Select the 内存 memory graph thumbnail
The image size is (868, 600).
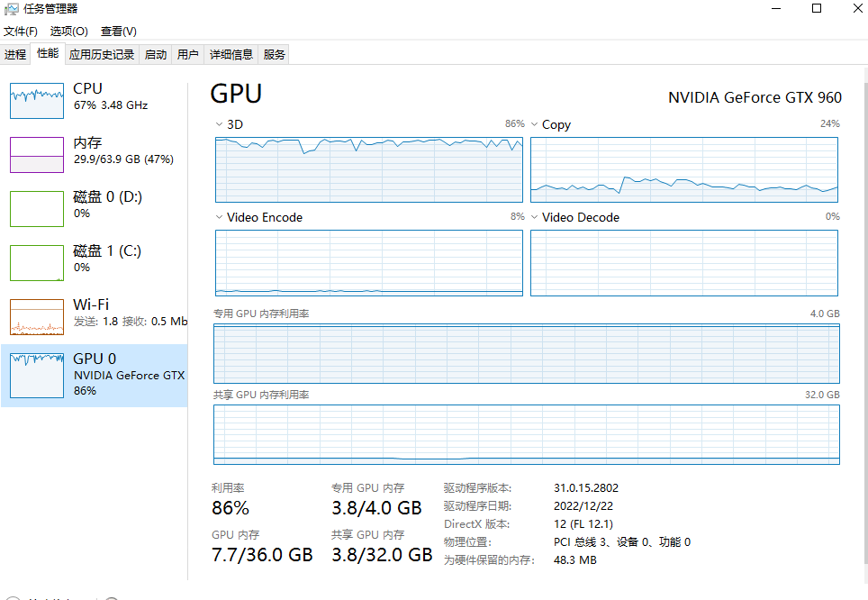point(37,155)
